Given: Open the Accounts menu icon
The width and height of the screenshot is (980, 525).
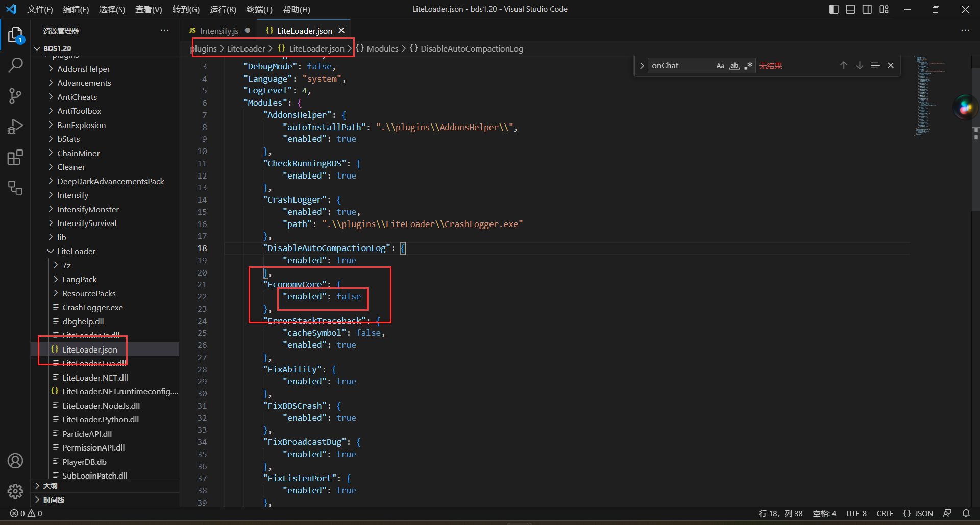Looking at the screenshot, I should click(15, 461).
